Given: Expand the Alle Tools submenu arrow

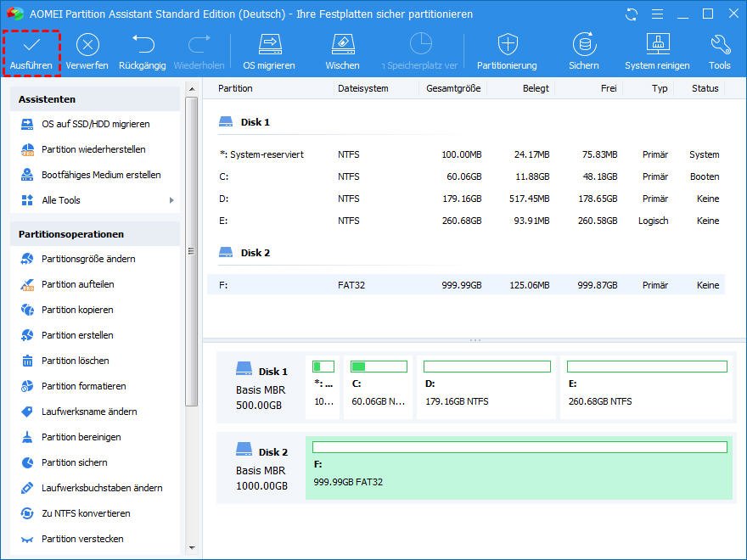Looking at the screenshot, I should (x=171, y=200).
